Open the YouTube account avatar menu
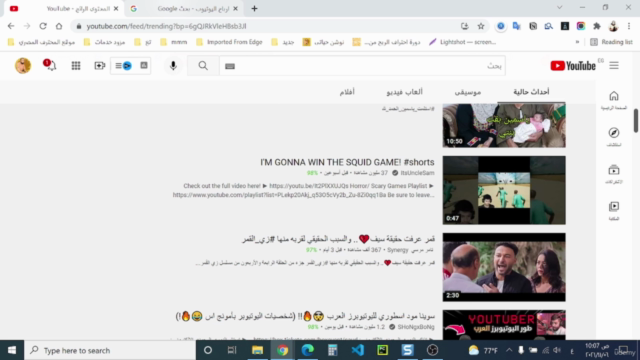 tap(23, 66)
